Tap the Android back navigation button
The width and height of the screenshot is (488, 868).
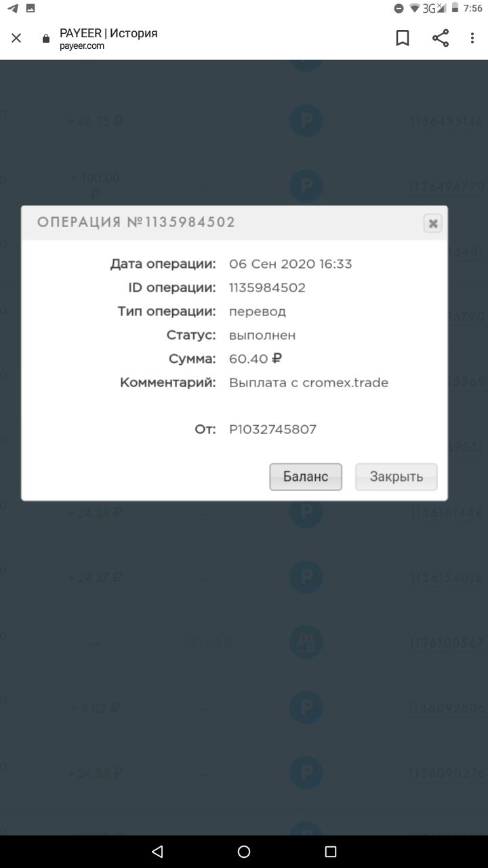[x=157, y=851]
